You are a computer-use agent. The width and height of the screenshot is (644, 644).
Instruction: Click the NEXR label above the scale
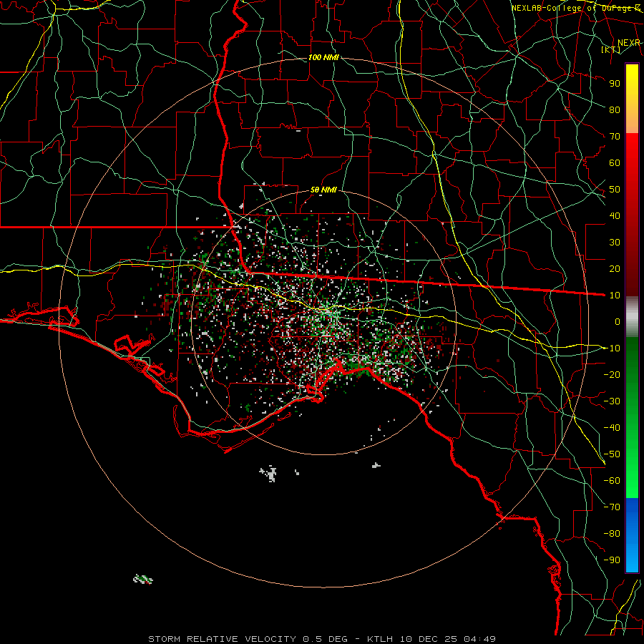[x=629, y=43]
